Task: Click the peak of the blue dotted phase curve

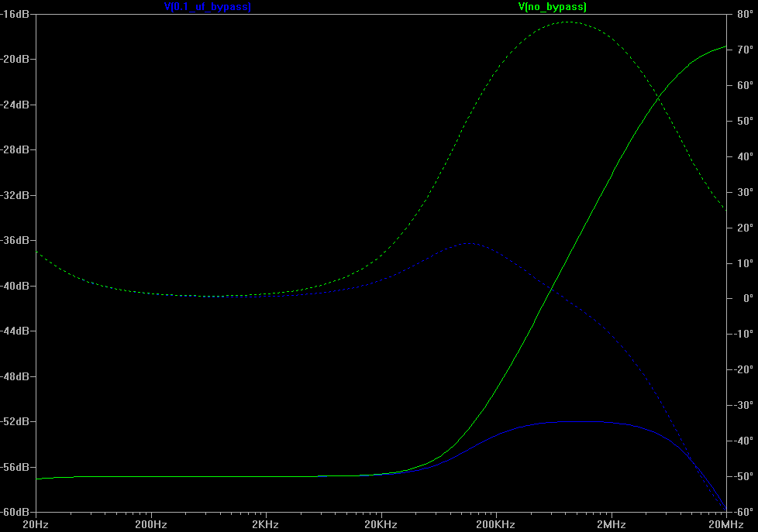Action: coord(468,243)
